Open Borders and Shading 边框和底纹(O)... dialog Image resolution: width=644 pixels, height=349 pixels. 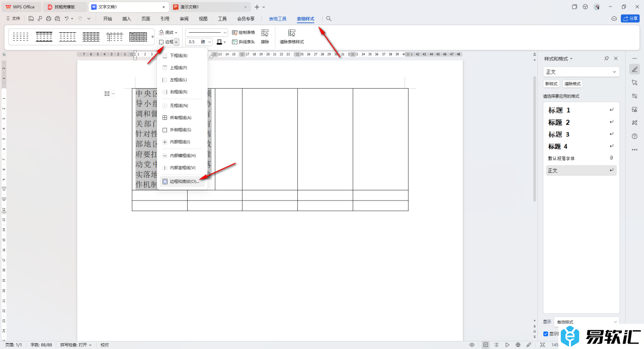(182, 181)
